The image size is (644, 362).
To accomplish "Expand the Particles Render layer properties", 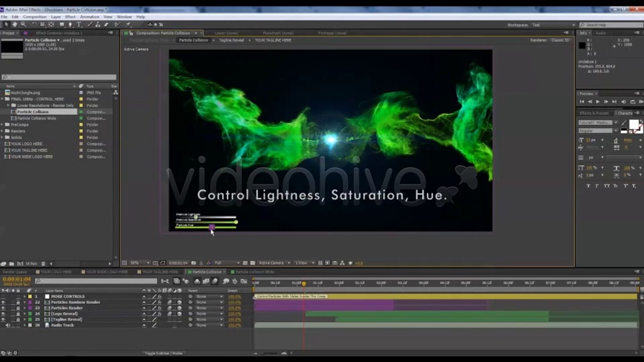I will (24, 308).
